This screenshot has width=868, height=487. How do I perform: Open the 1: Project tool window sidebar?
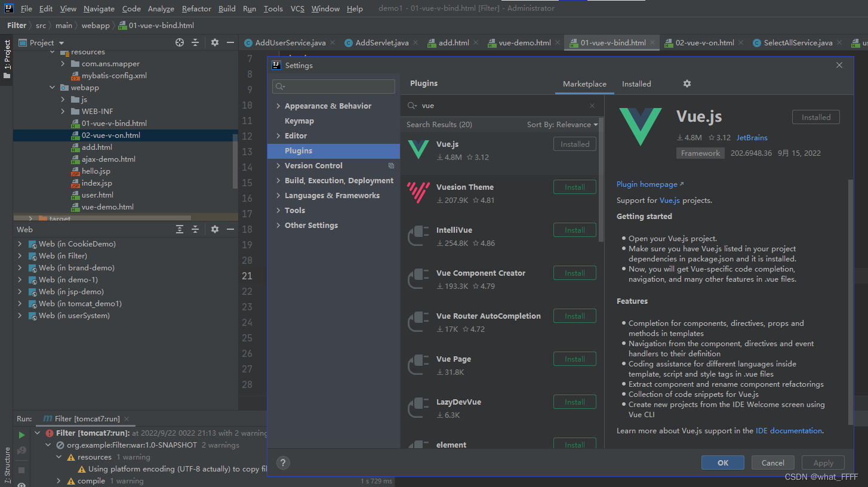coord(7,60)
